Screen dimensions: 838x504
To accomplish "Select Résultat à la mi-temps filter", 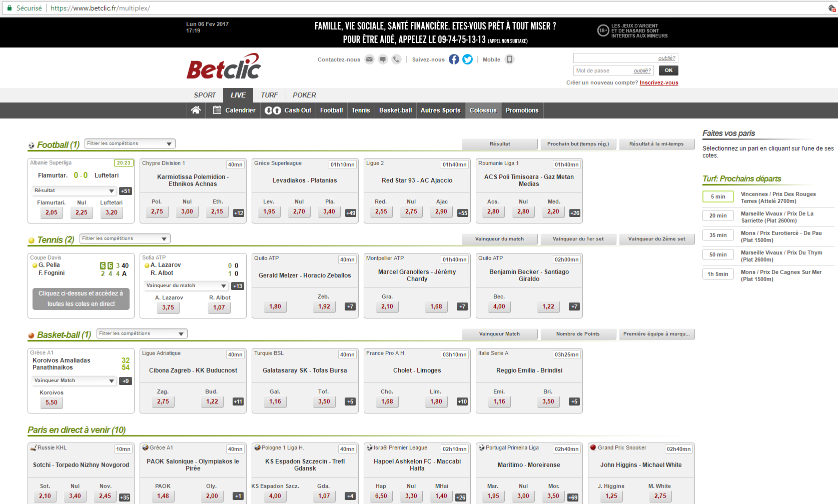I will point(656,144).
